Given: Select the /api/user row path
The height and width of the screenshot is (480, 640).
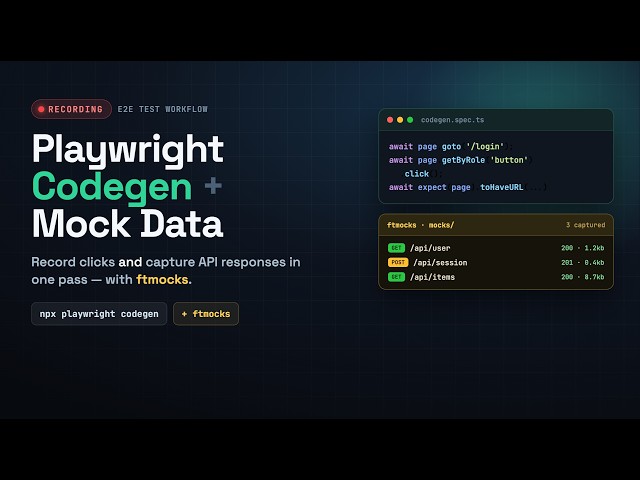Looking at the screenshot, I should click(x=430, y=248).
